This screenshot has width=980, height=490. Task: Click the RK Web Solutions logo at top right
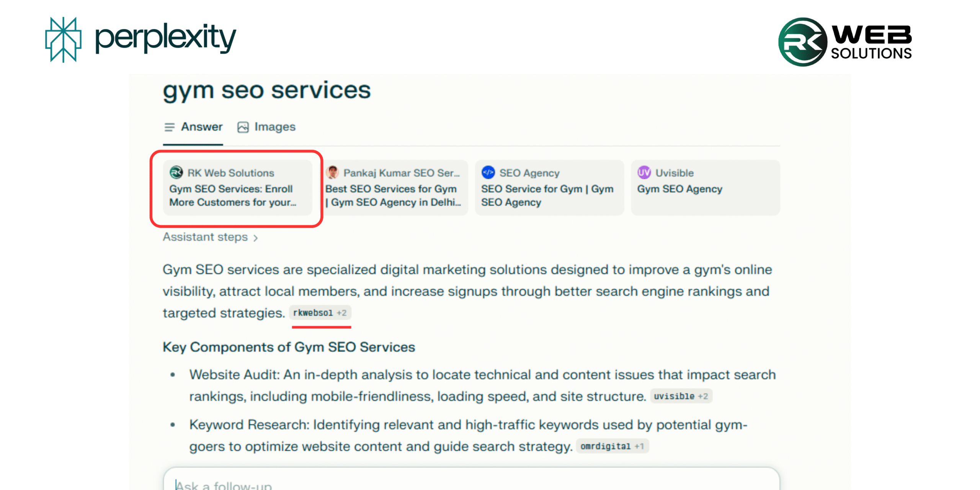click(x=802, y=41)
